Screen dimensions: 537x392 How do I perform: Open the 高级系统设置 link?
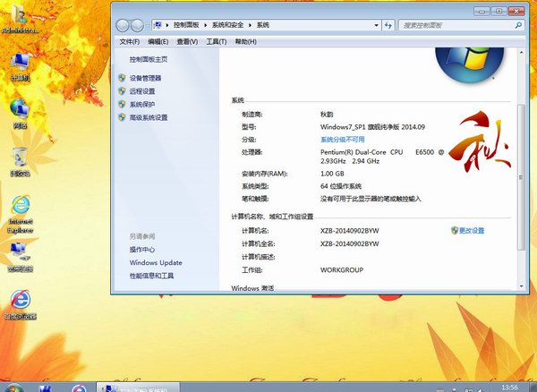pyautogui.click(x=149, y=117)
